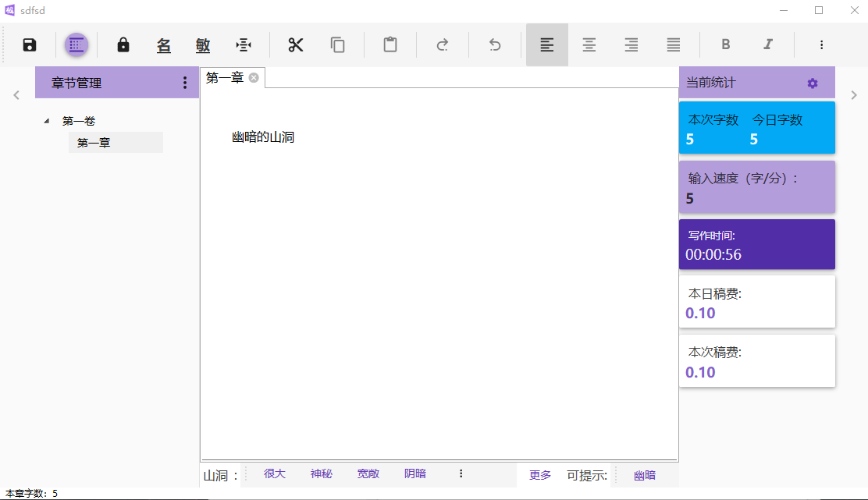This screenshot has height=500, width=868.
Task: Collapse the 第一卷 tree node
Action: click(47, 121)
